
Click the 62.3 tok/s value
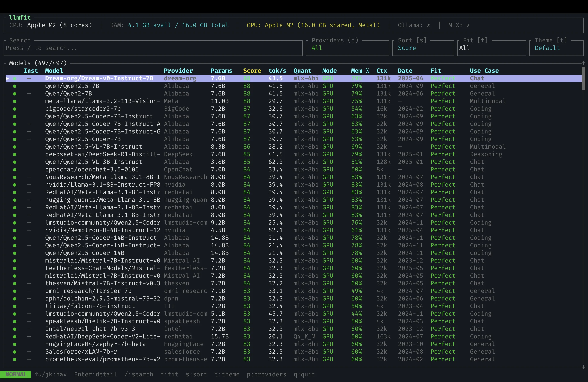pyautogui.click(x=275, y=162)
